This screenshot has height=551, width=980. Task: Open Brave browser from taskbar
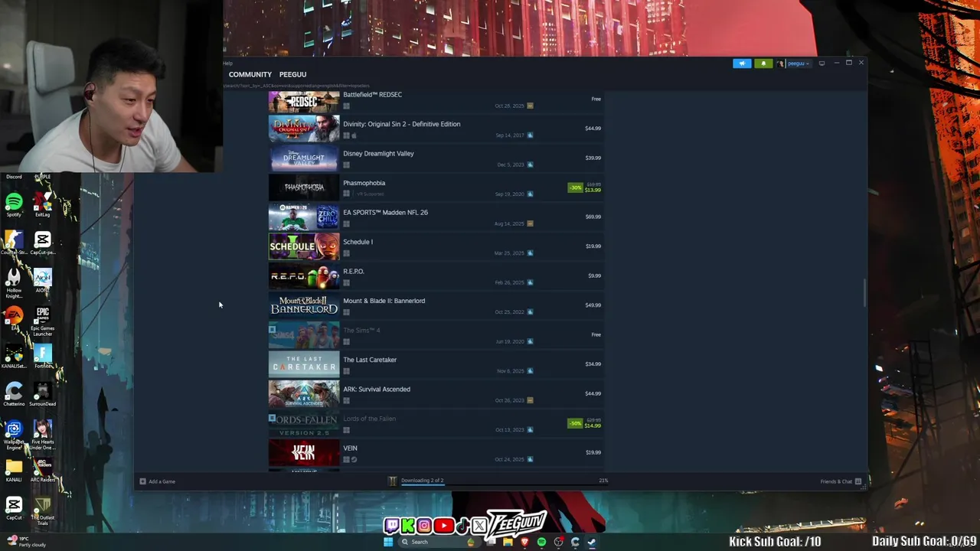click(x=524, y=542)
